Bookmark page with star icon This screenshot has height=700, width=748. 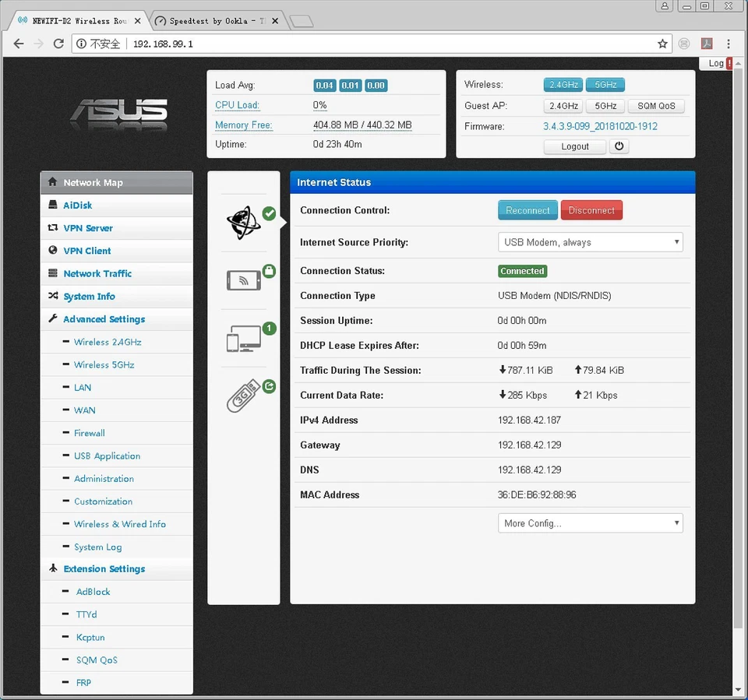pyautogui.click(x=662, y=44)
